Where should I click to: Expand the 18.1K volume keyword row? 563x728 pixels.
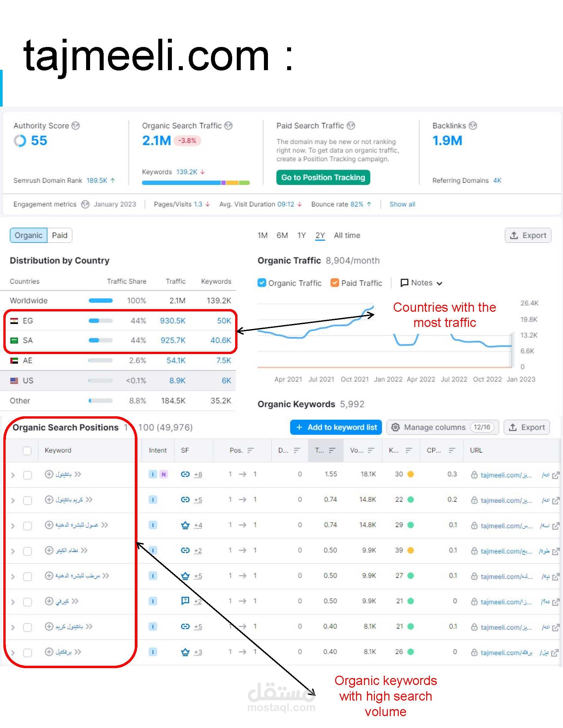point(13,475)
